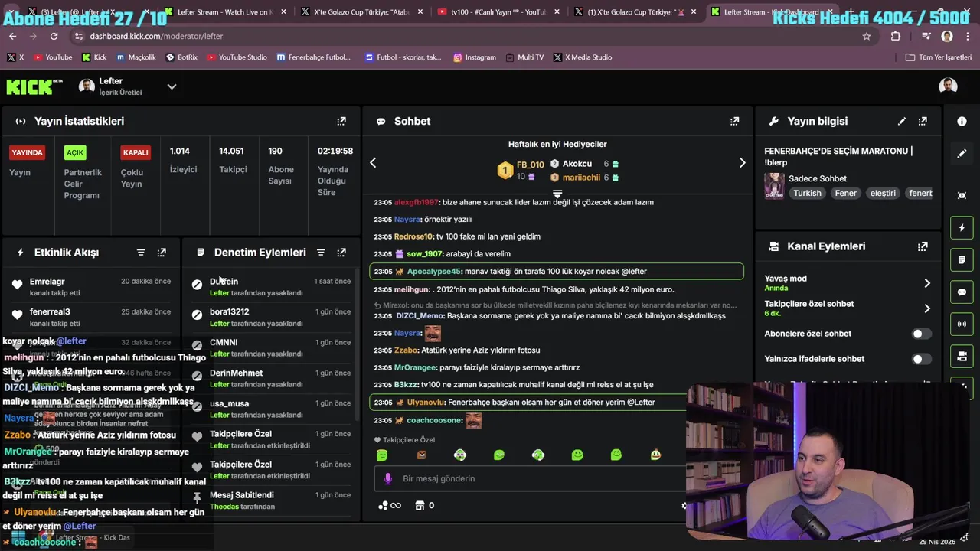Click the pencil icon in right sidebar

(x=962, y=154)
